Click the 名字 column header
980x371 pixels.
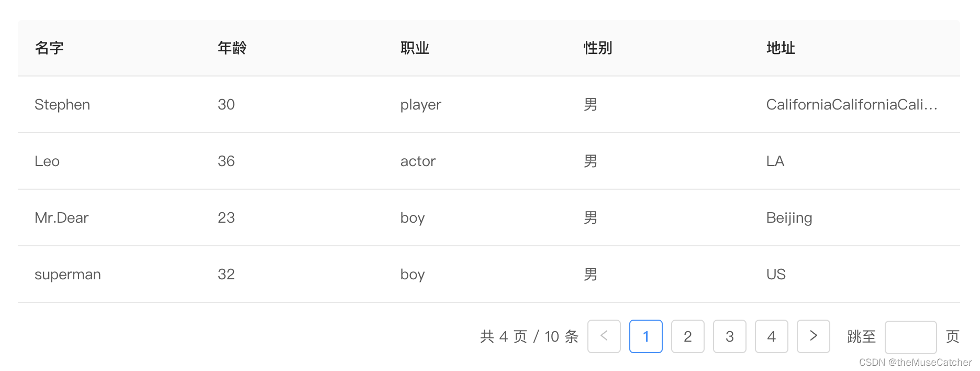click(49, 48)
